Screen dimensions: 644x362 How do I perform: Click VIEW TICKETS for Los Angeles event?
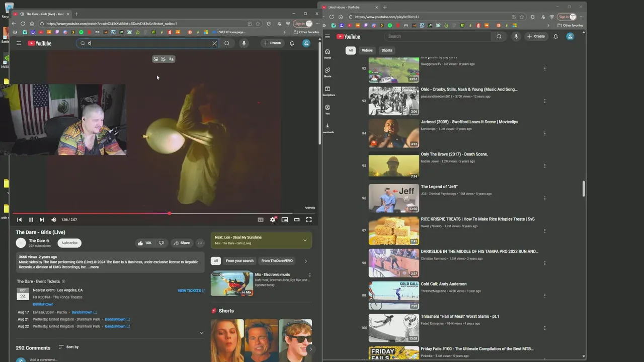[191, 291]
